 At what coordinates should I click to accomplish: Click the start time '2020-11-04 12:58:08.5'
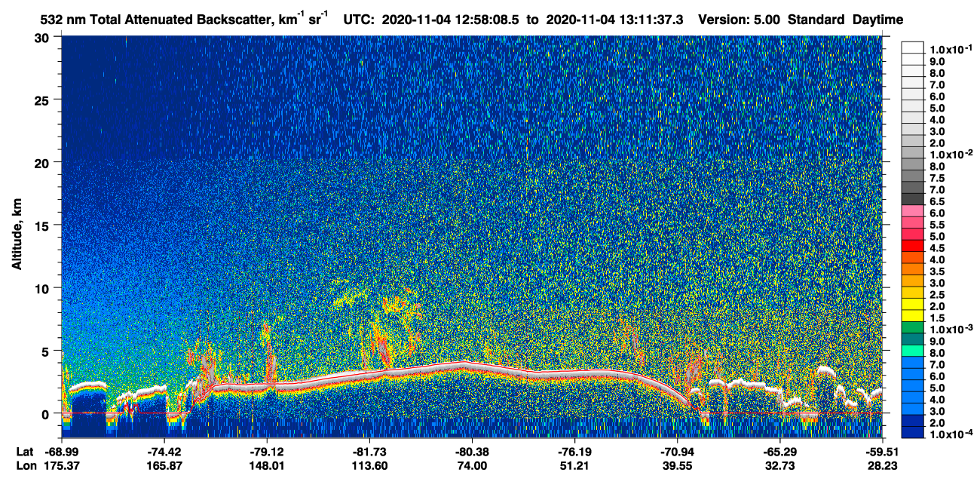[451, 20]
